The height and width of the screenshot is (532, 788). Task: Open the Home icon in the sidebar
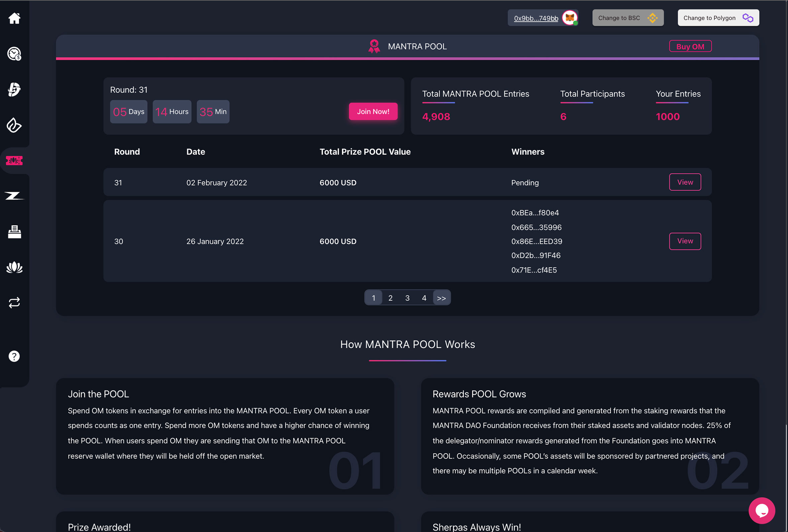(x=14, y=18)
